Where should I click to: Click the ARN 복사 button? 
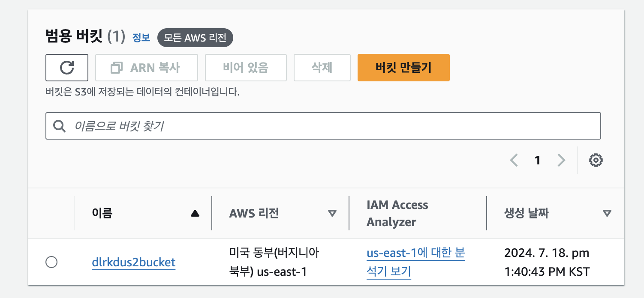(146, 67)
